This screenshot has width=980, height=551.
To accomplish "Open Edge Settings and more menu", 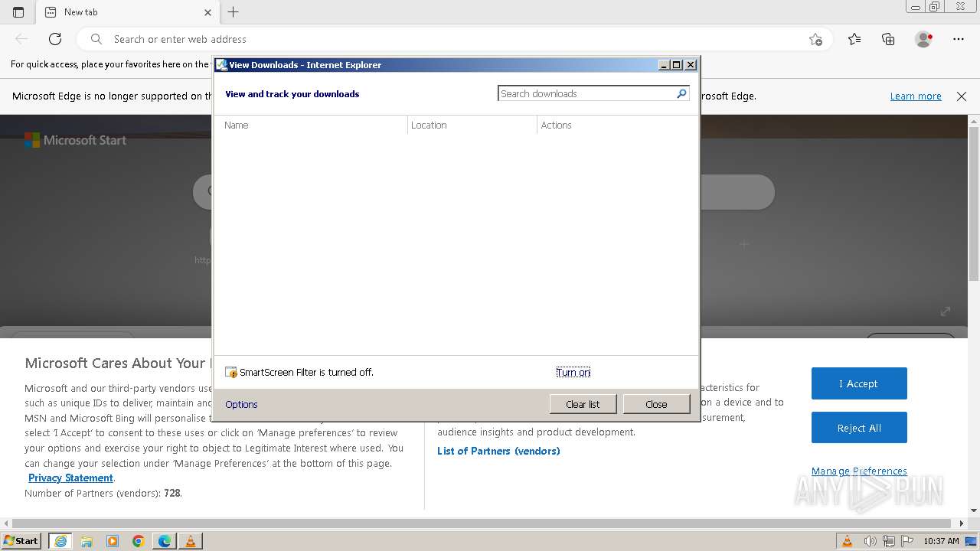I will point(959,39).
